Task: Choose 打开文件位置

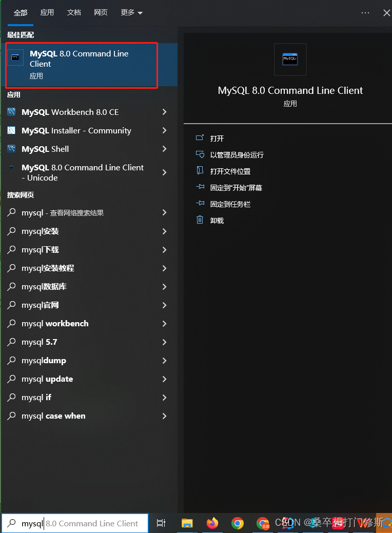Action: [230, 171]
